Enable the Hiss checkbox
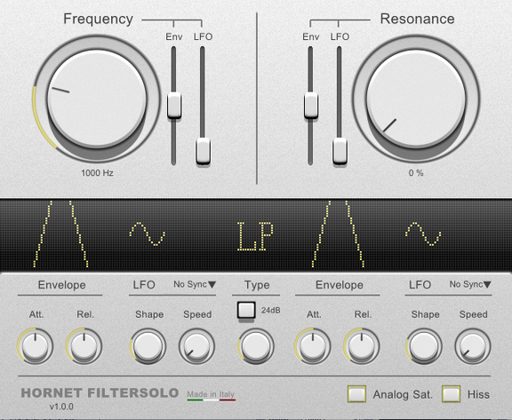The image size is (512, 420). pyautogui.click(x=451, y=394)
